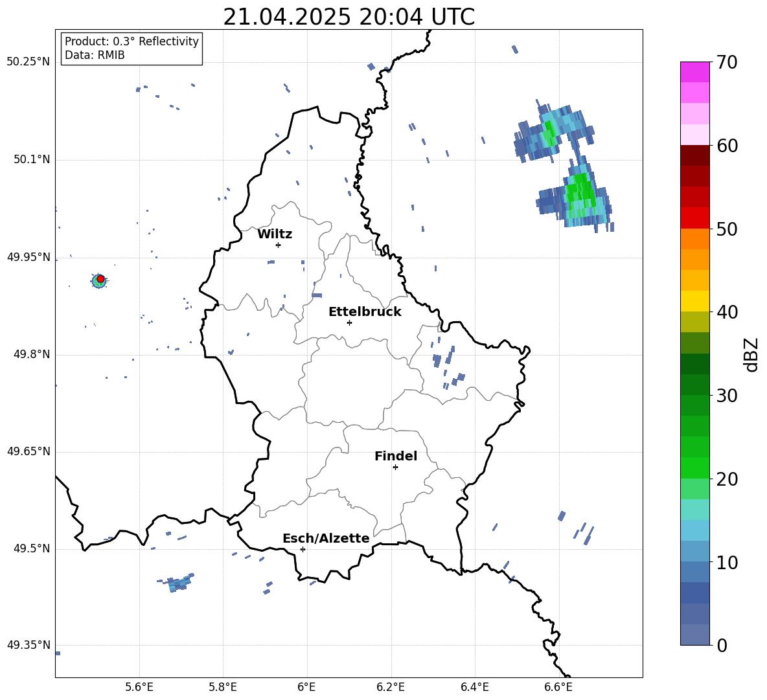
Task: Click the 6.6°E longitude label
Action: (558, 688)
